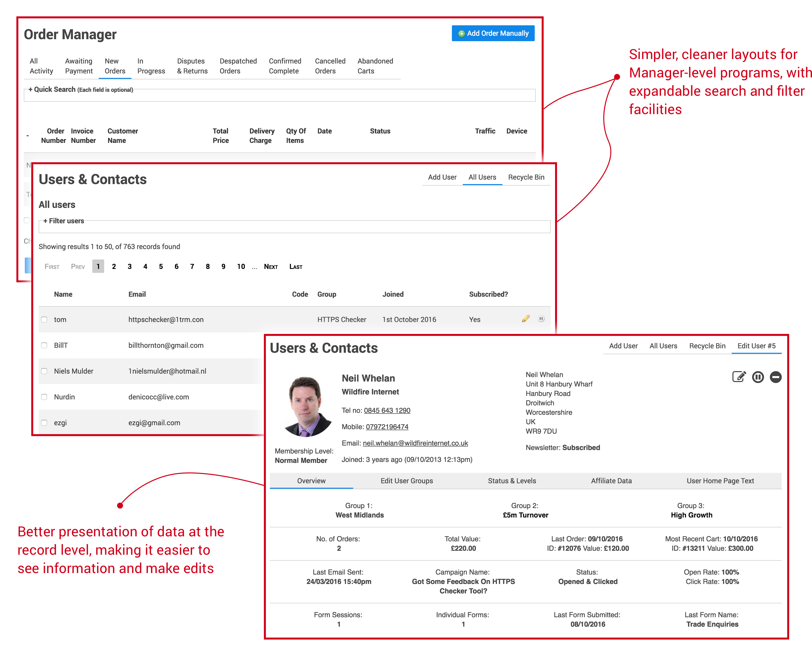Click the Add Order Manually button
The height and width of the screenshot is (646, 812).
(493, 33)
